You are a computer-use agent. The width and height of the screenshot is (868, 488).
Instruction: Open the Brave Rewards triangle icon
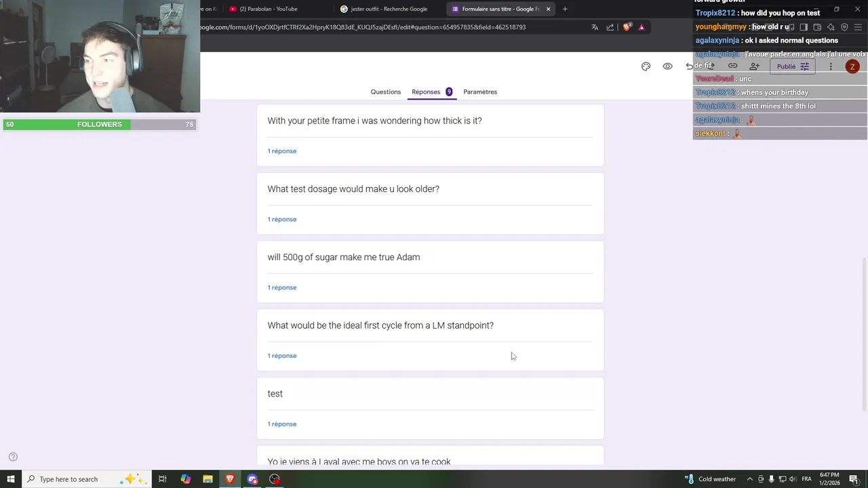coord(642,27)
